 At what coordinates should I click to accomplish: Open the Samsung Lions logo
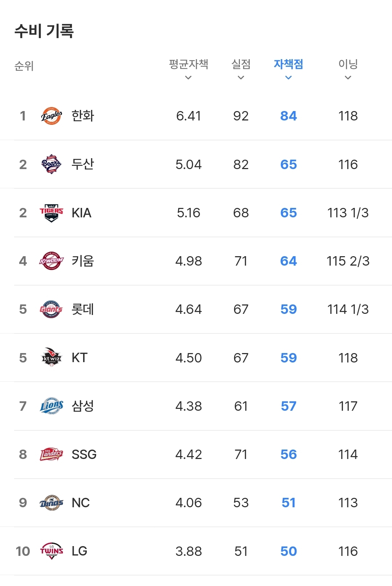51,406
